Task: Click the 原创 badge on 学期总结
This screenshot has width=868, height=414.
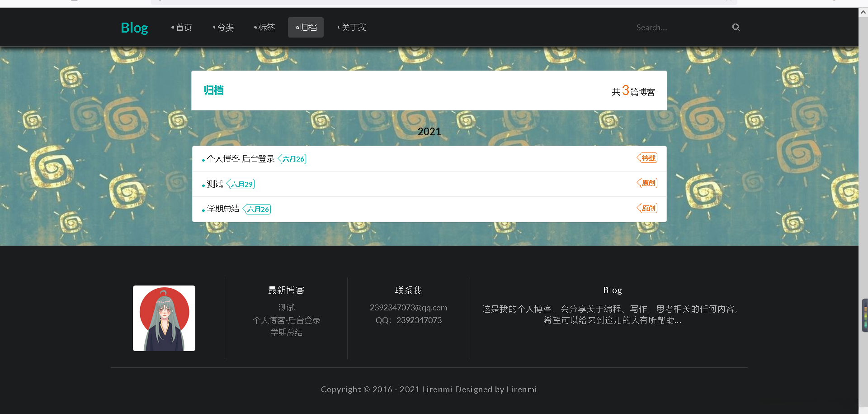Action: tap(647, 208)
